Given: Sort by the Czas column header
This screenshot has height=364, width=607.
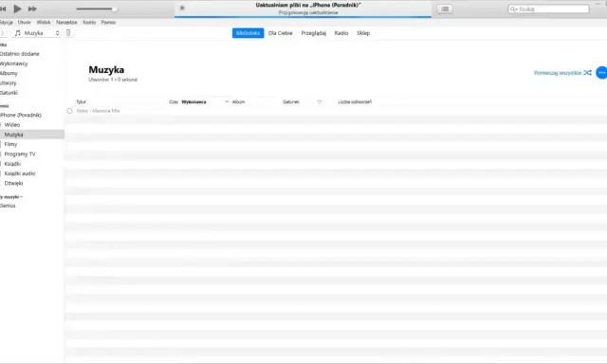Looking at the screenshot, I should (x=174, y=101).
